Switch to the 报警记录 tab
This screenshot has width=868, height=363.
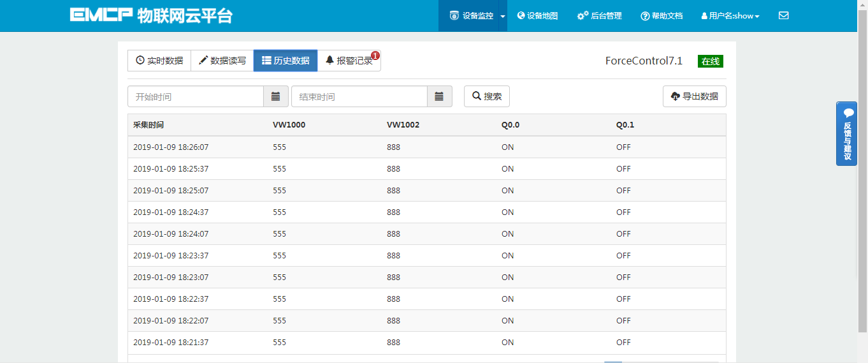click(349, 61)
